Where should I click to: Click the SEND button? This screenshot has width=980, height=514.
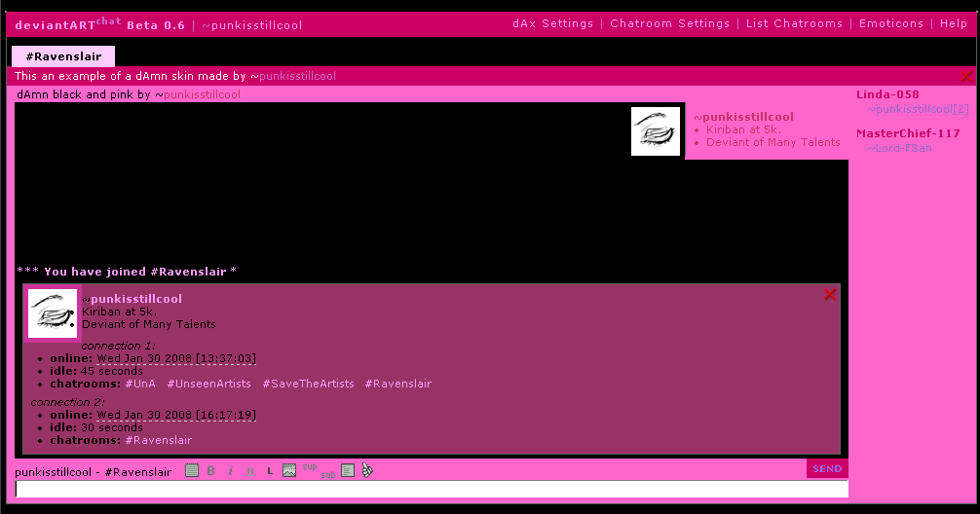[827, 469]
